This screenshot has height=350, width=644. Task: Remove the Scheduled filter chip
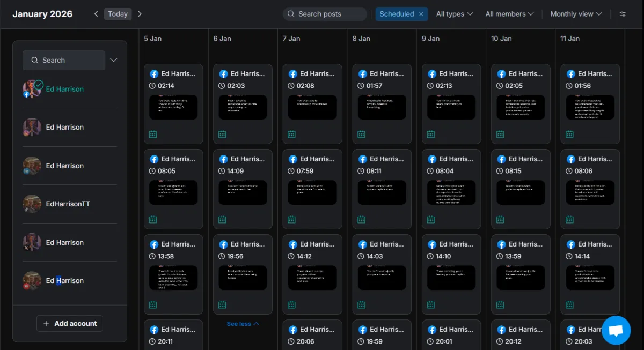421,14
